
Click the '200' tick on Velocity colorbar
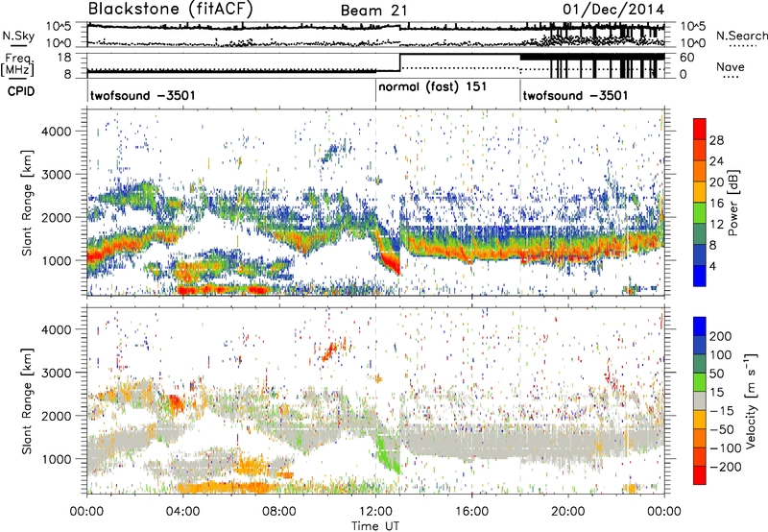click(x=720, y=336)
